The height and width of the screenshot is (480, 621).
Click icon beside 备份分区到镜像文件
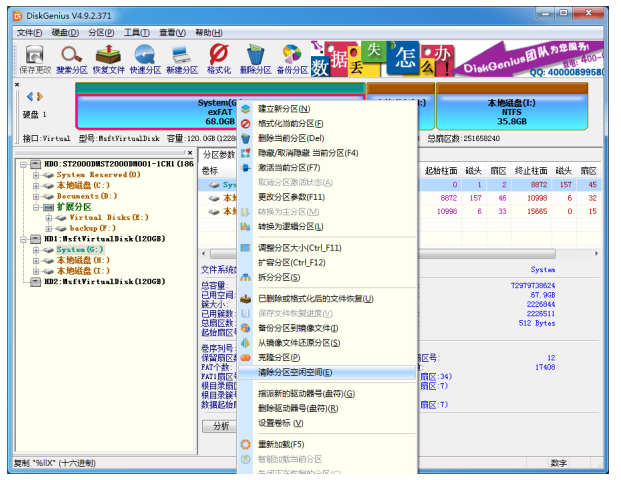click(246, 328)
